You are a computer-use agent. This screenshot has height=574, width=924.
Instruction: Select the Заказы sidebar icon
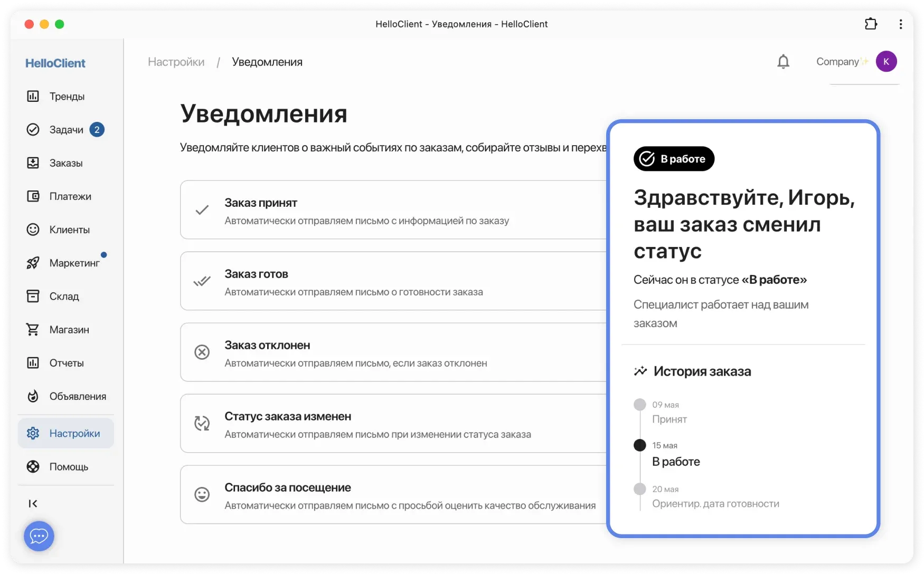pyautogui.click(x=33, y=162)
